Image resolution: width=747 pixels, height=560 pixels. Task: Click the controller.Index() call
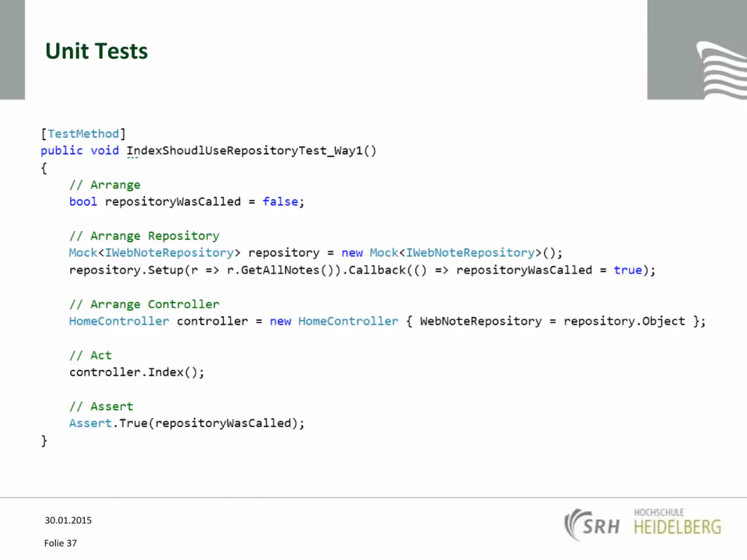[x=137, y=372]
